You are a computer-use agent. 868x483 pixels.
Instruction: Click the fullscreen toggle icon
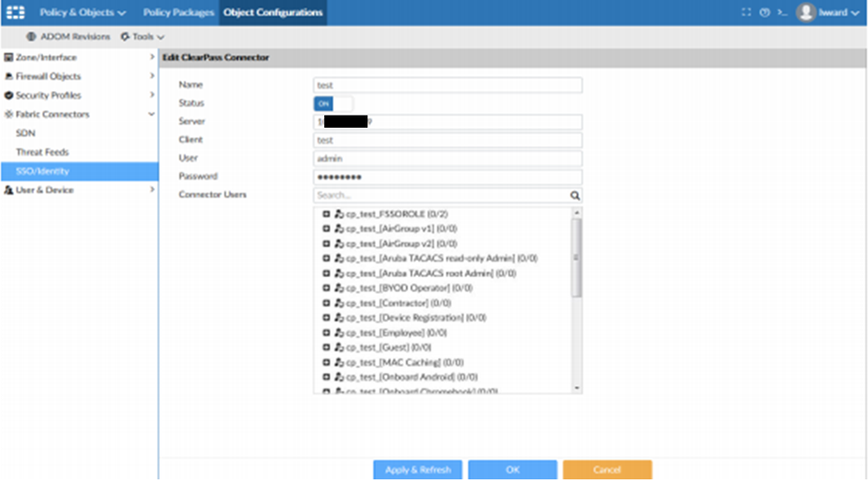[x=746, y=12]
